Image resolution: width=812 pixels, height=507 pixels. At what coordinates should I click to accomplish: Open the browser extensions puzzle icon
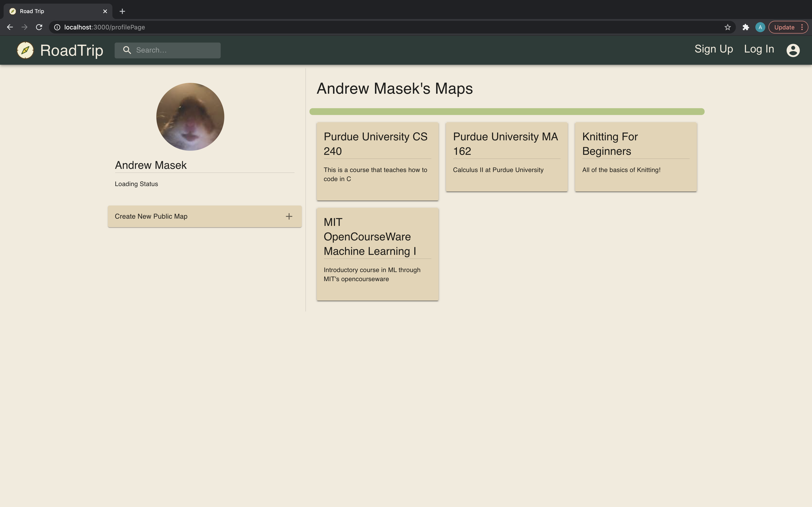[x=746, y=27]
